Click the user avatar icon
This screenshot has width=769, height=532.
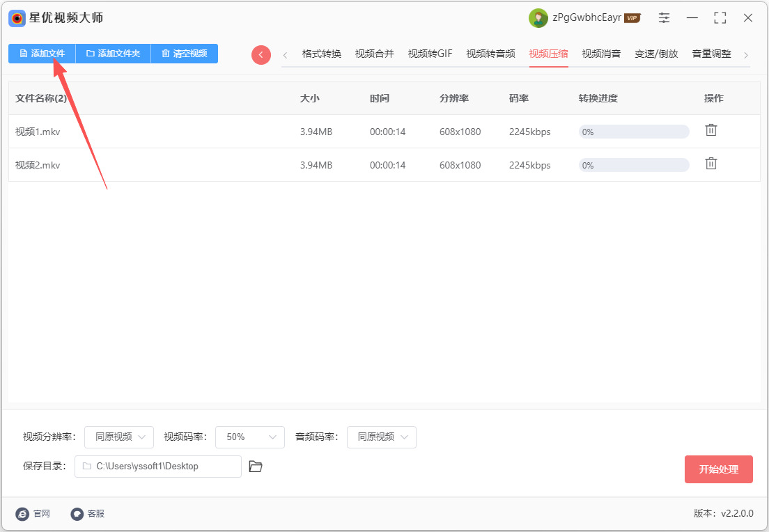[x=538, y=18]
